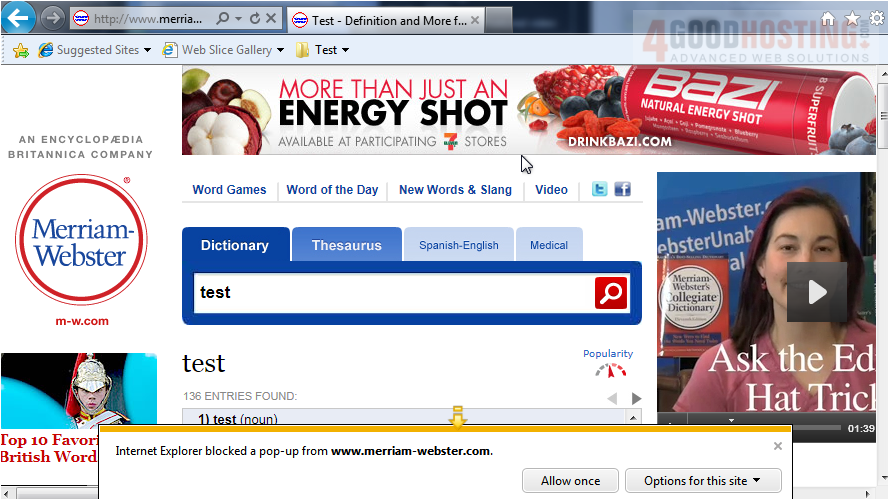Screen dimensions: 889x500
Task: Open the Facebook icon link
Action: 622,189
